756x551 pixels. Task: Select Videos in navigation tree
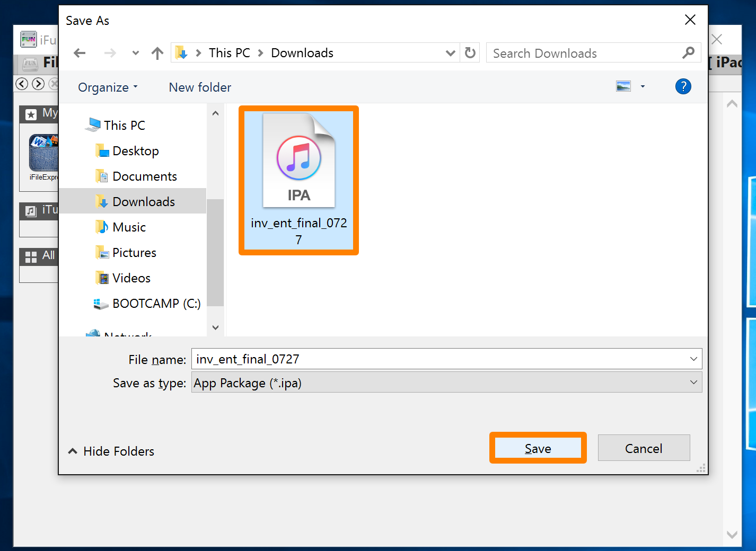pos(131,278)
